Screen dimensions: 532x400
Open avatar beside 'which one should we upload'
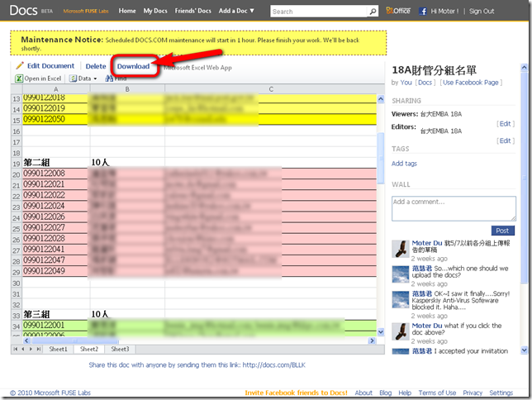tap(401, 274)
